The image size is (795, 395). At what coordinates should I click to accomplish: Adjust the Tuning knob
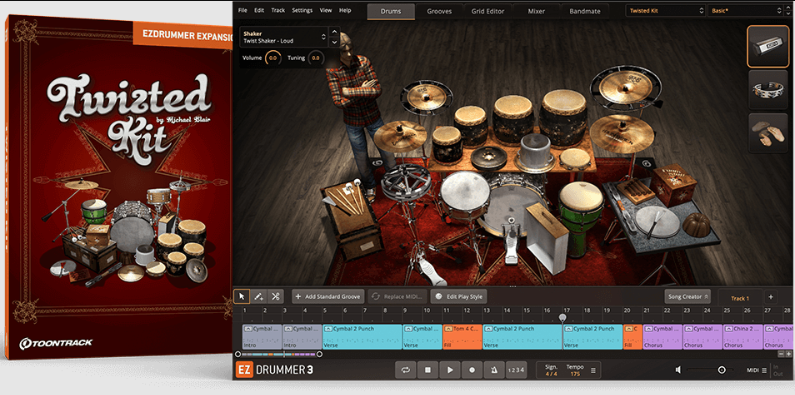[316, 58]
